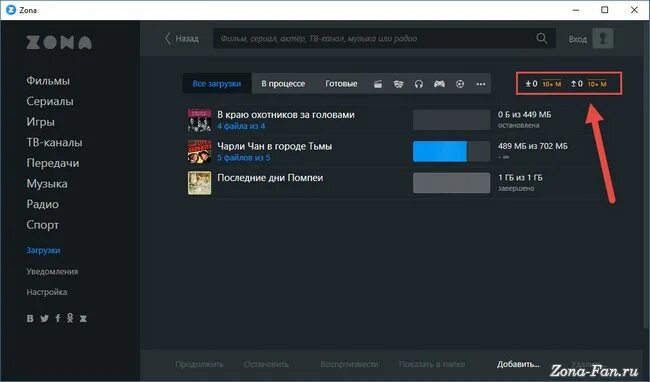This screenshot has height=382, width=650.
Task: Open Сериалы section in sidebar
Action: tap(50, 101)
